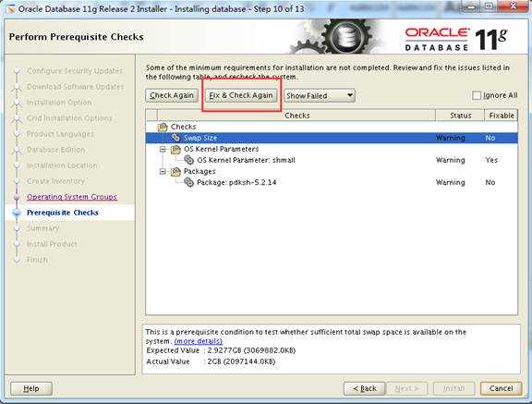Click Fix & Check Again button

pos(241,95)
